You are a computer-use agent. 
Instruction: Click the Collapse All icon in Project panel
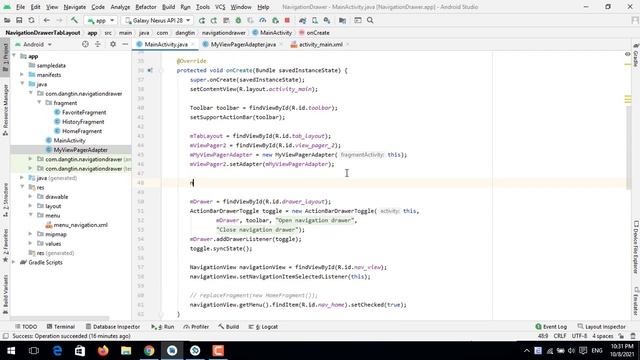click(x=98, y=44)
